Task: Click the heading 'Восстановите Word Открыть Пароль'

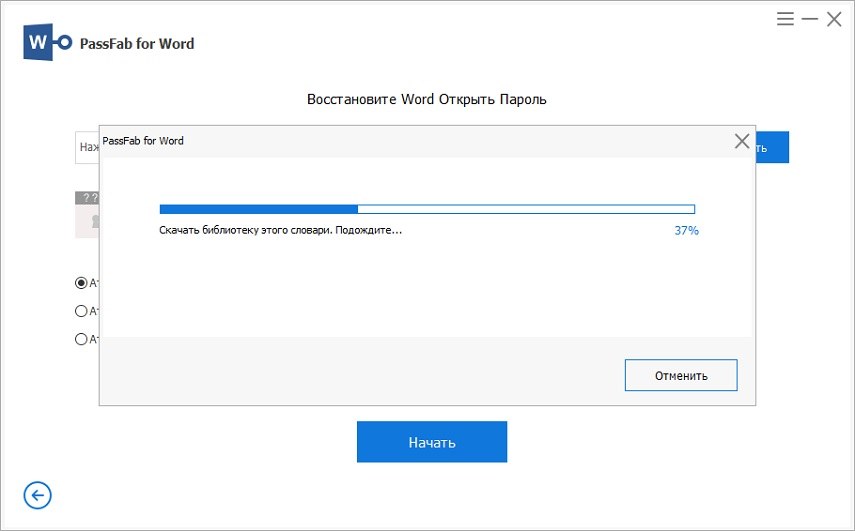Action: [x=427, y=99]
